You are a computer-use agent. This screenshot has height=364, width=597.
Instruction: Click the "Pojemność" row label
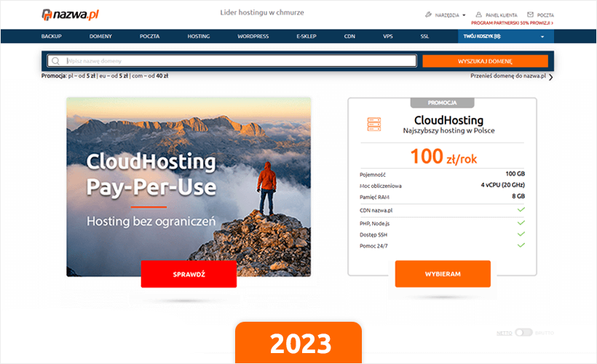[373, 175]
